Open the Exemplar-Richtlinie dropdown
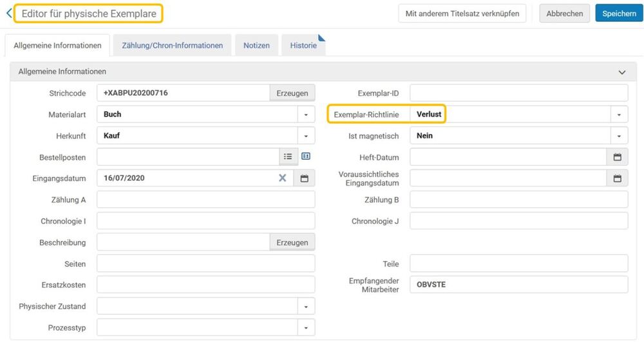The height and width of the screenshot is (342, 644). (619, 115)
